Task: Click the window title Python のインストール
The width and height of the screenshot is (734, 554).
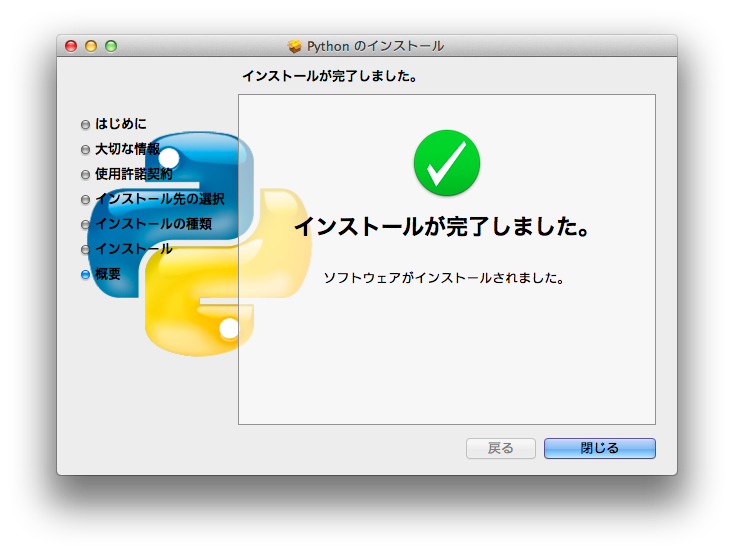Action: point(375,46)
